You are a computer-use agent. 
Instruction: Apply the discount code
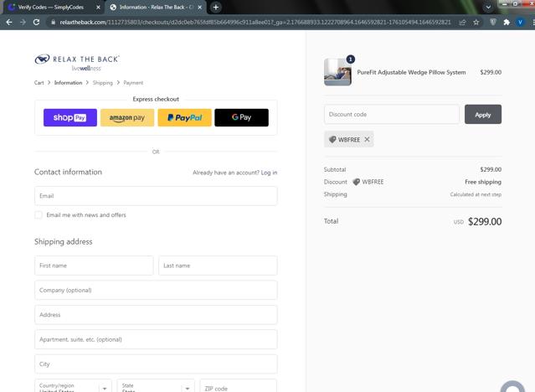click(483, 115)
